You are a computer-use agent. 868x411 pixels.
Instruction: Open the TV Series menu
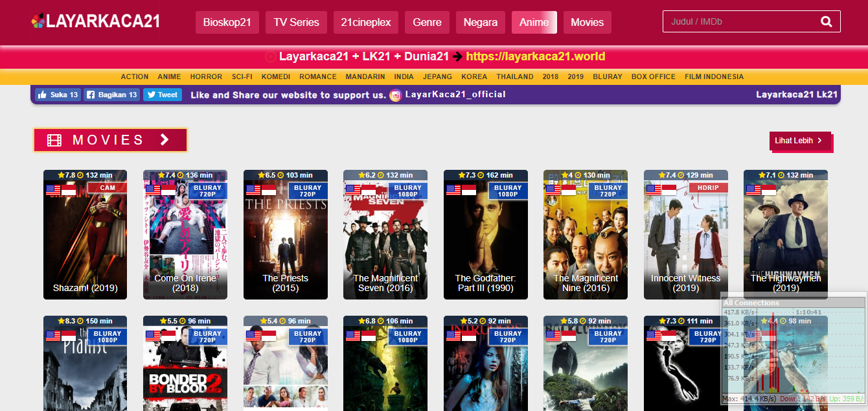[x=296, y=22]
